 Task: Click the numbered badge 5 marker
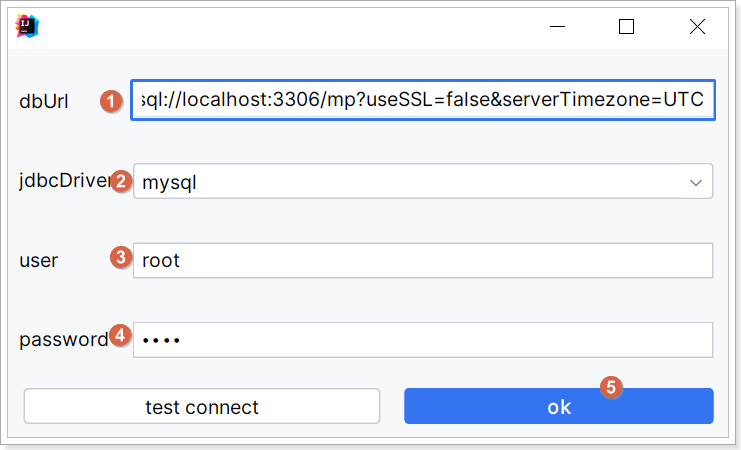click(611, 387)
